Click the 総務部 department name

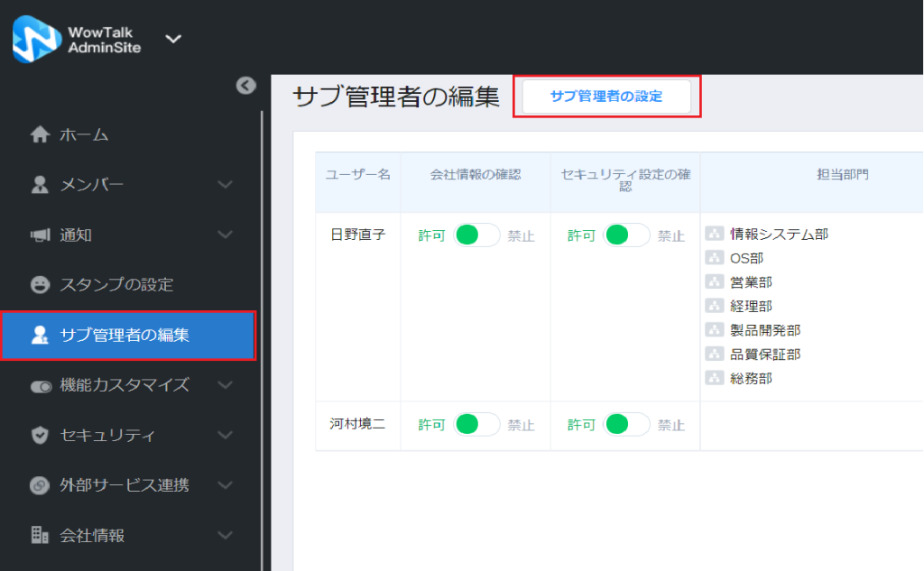[x=751, y=378]
